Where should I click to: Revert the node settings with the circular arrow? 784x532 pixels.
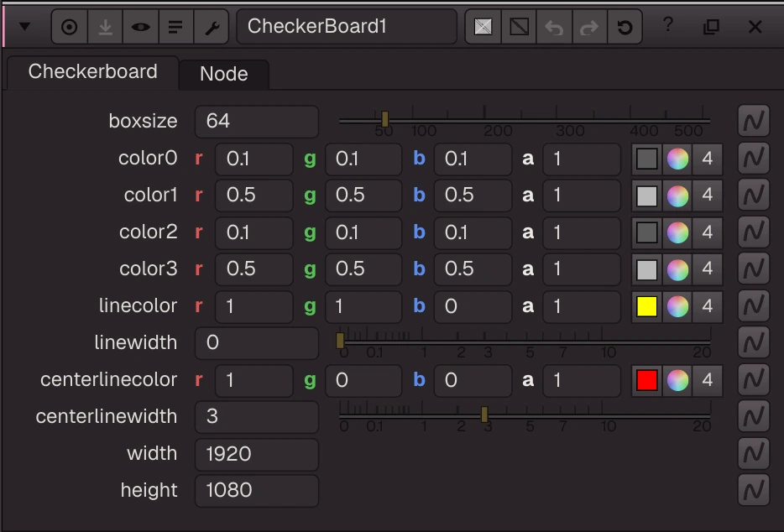[x=625, y=27]
